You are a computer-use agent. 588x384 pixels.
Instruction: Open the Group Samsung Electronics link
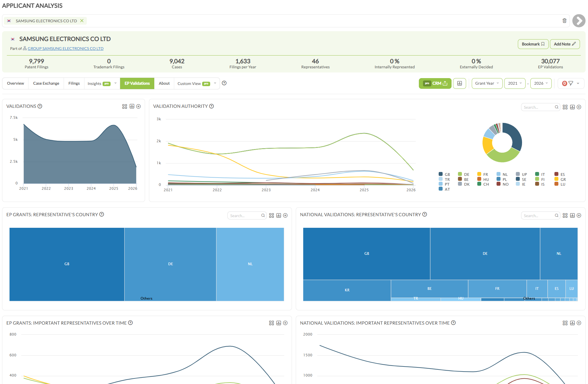click(x=65, y=48)
